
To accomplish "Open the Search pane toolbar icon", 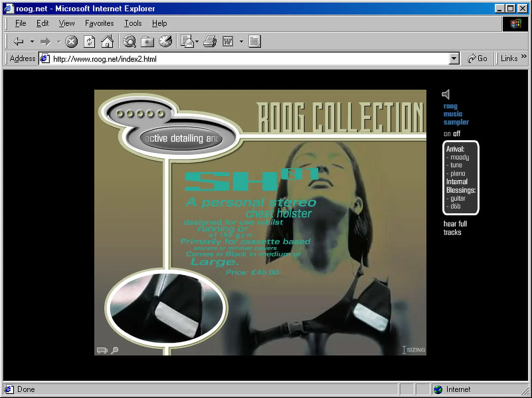I will (130, 42).
